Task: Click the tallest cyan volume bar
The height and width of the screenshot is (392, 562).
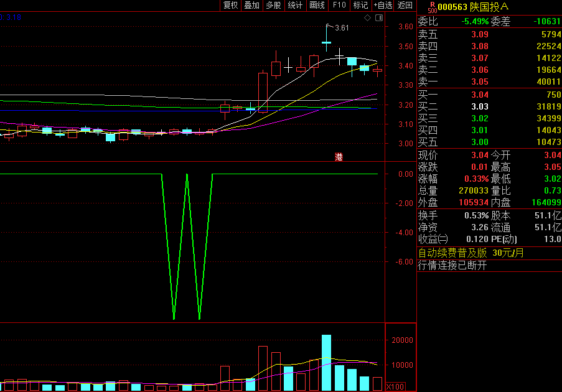Action: pyautogui.click(x=326, y=363)
